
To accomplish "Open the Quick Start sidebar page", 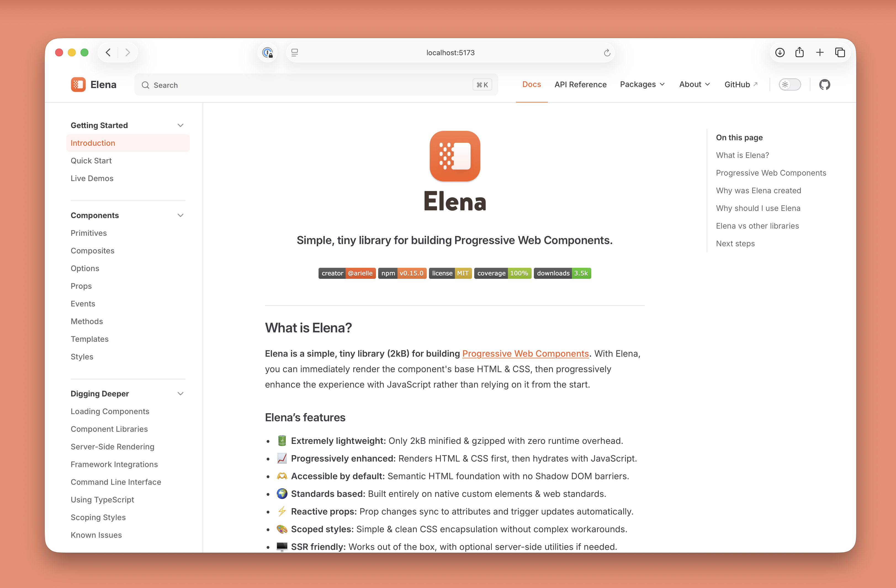I will (x=91, y=161).
